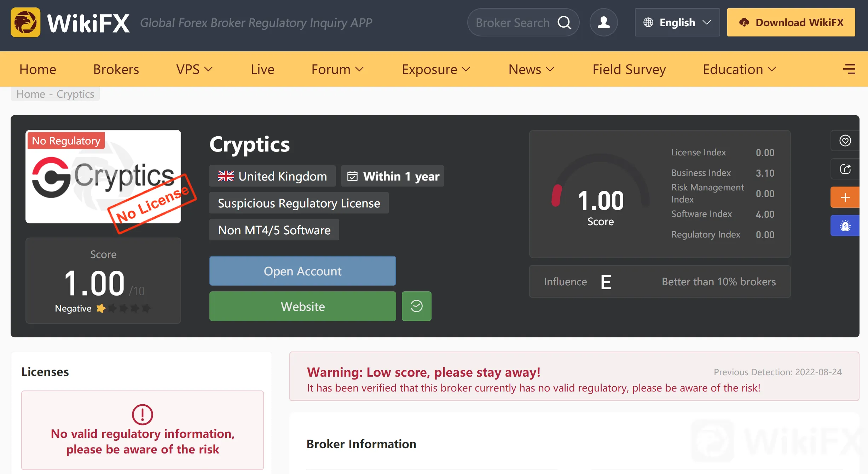
Task: Click the Within 1 year tag
Action: pyautogui.click(x=392, y=176)
